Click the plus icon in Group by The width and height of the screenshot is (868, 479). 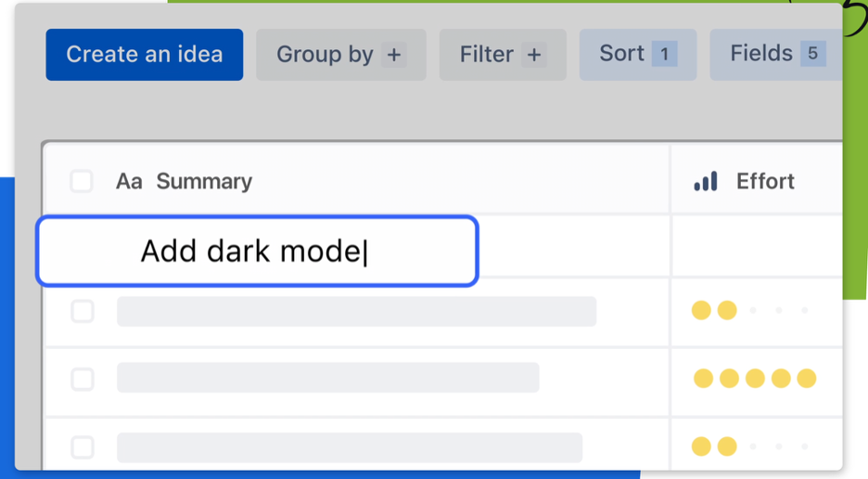click(394, 55)
